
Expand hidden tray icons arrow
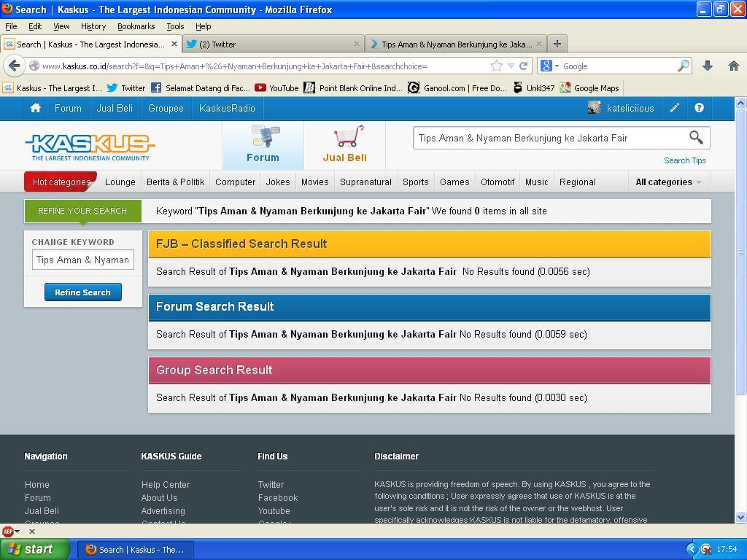692,550
